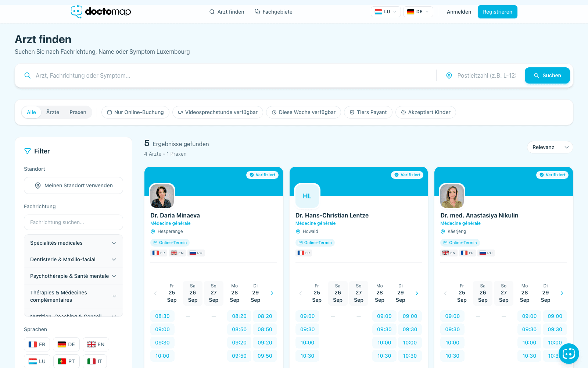
Task: Select PT language filter in Sprachen
Action: point(67,361)
